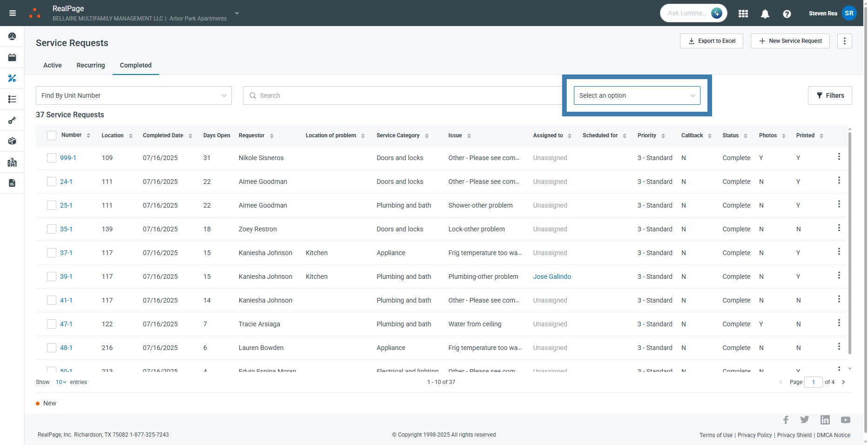Select all rows with header checkbox
Screen dimensions: 868x445
52,135
